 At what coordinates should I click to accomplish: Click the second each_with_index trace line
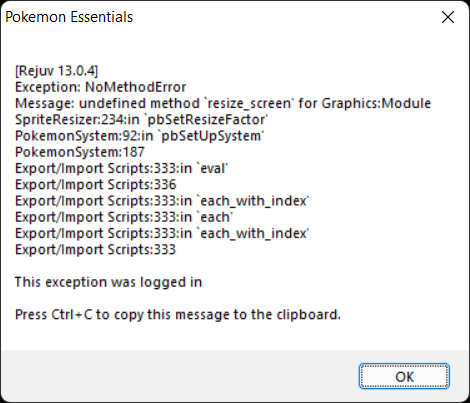coord(162,234)
